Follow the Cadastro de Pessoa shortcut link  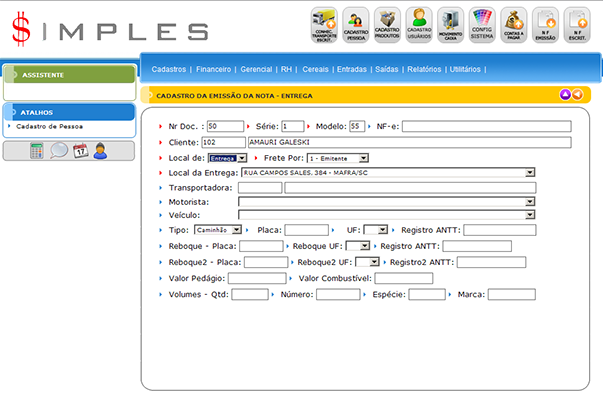point(49,127)
